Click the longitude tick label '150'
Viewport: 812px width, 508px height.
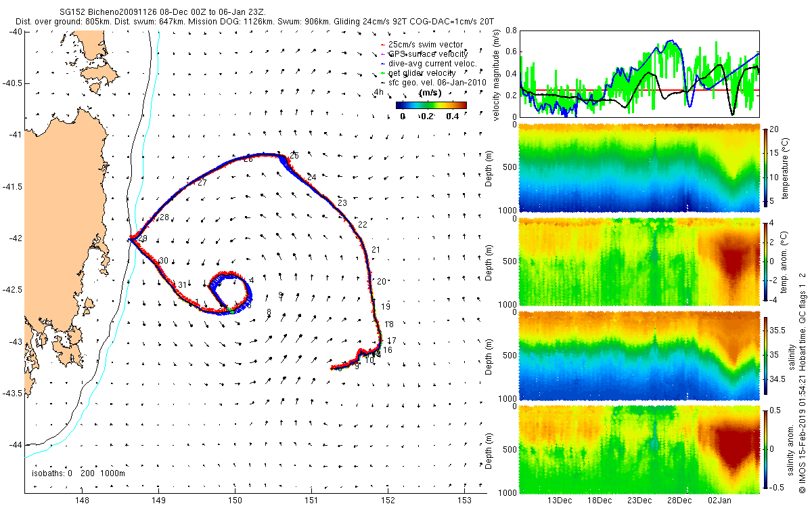(235, 501)
